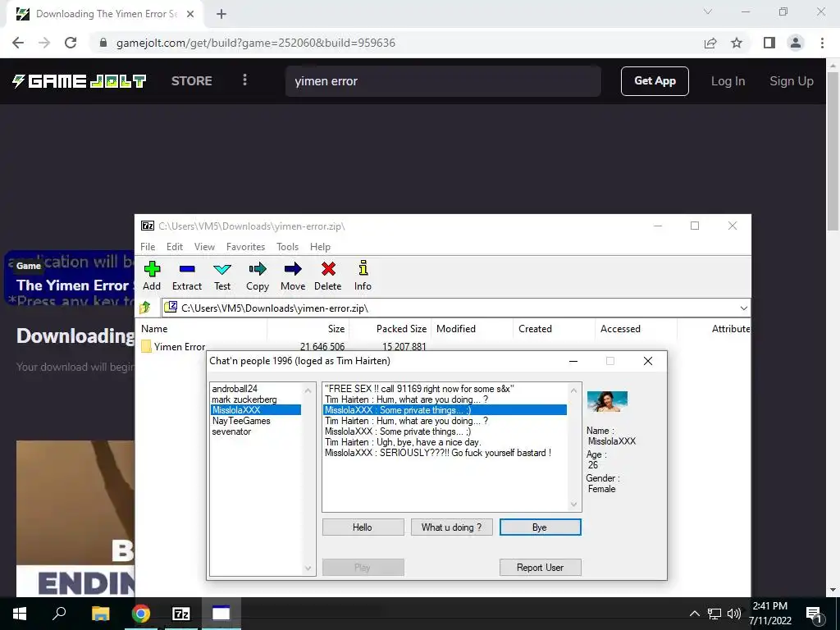Click the Log In link

728,81
